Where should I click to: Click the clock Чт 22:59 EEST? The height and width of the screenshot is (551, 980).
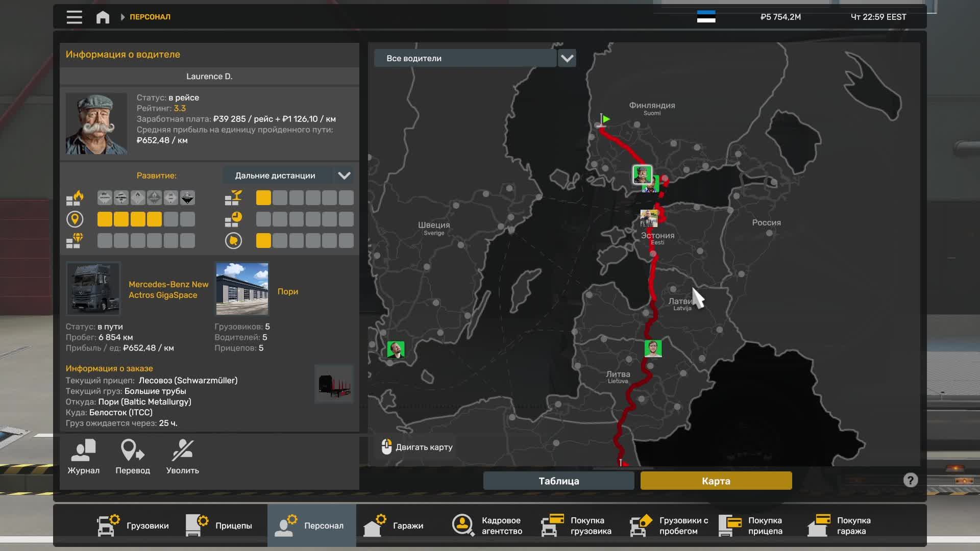pyautogui.click(x=878, y=17)
